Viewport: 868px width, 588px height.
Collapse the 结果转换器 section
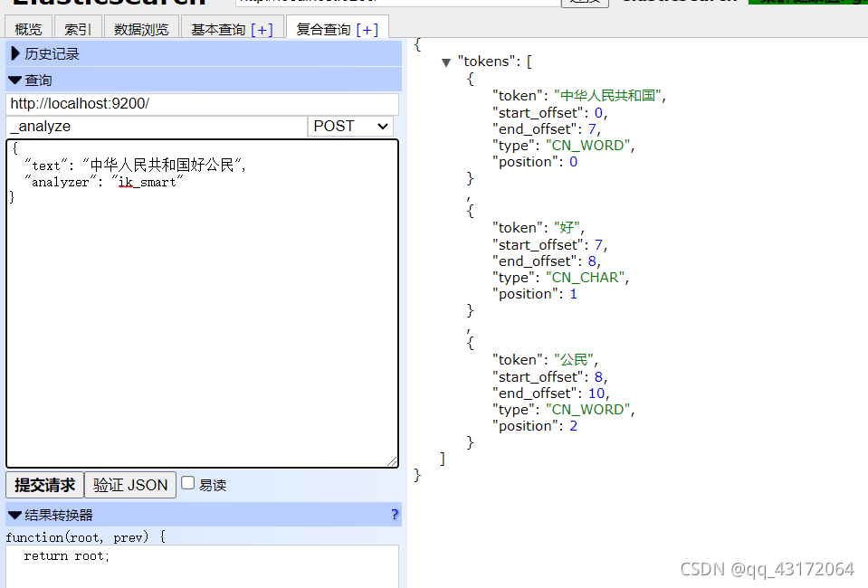(x=203, y=515)
